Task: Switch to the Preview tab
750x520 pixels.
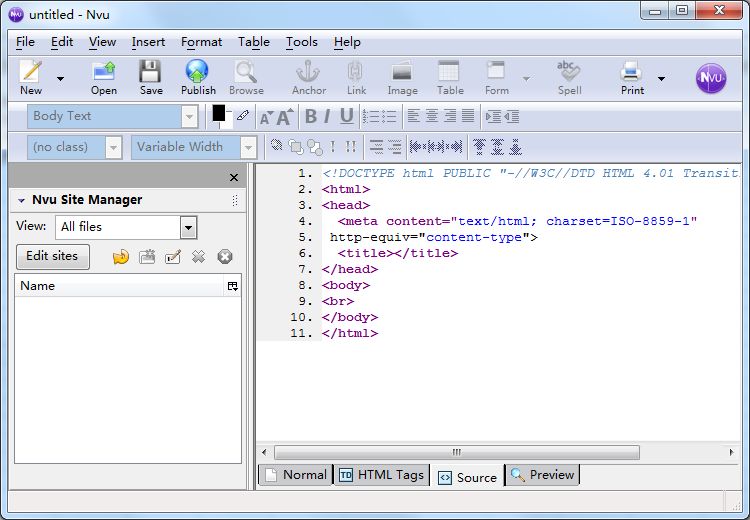Action: pyautogui.click(x=542, y=475)
